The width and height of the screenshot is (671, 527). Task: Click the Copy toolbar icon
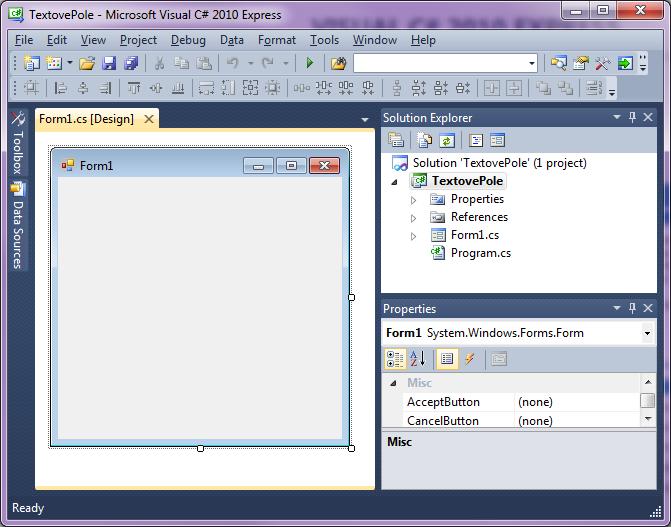[181, 64]
